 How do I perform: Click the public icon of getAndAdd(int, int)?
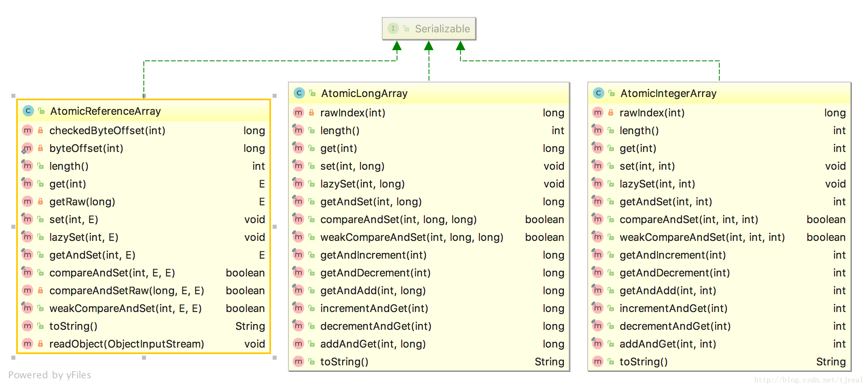[x=611, y=291]
